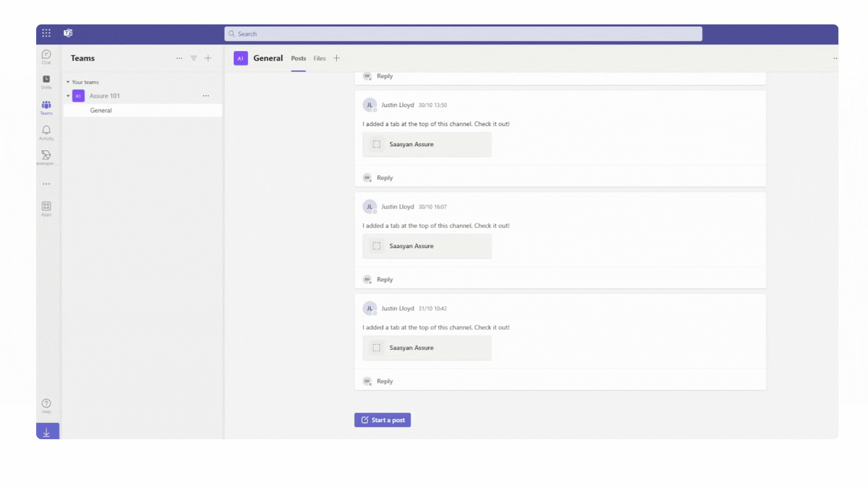
Task: Open Saasyan Assure card in 31/10 post
Action: coord(427,348)
